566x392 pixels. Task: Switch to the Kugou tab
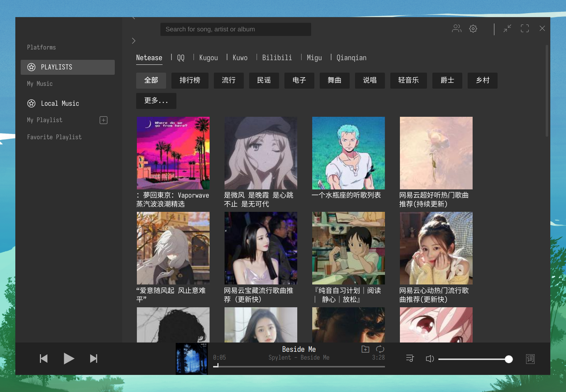(209, 58)
